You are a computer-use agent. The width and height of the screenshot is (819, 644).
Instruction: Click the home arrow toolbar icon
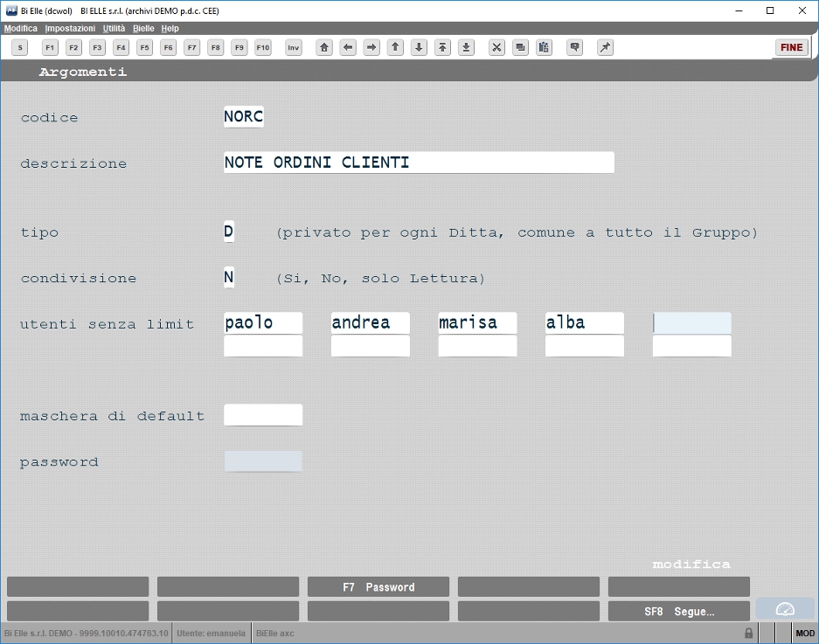tap(323, 47)
